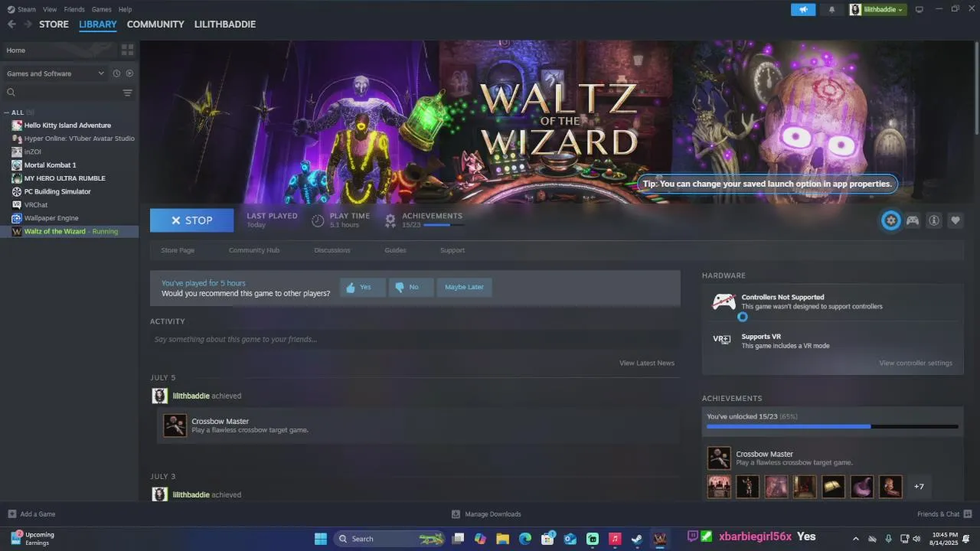The height and width of the screenshot is (551, 980).
Task: Open Help menu
Action: pyautogui.click(x=125, y=9)
